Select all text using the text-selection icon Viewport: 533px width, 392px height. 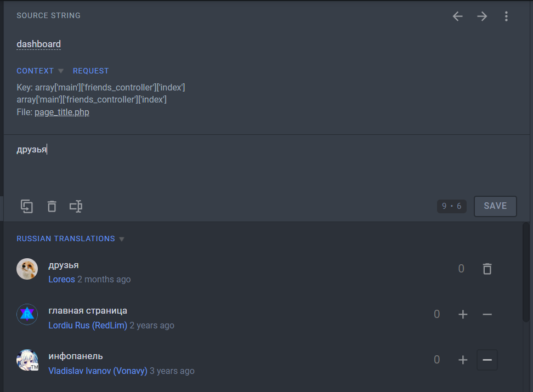(76, 206)
